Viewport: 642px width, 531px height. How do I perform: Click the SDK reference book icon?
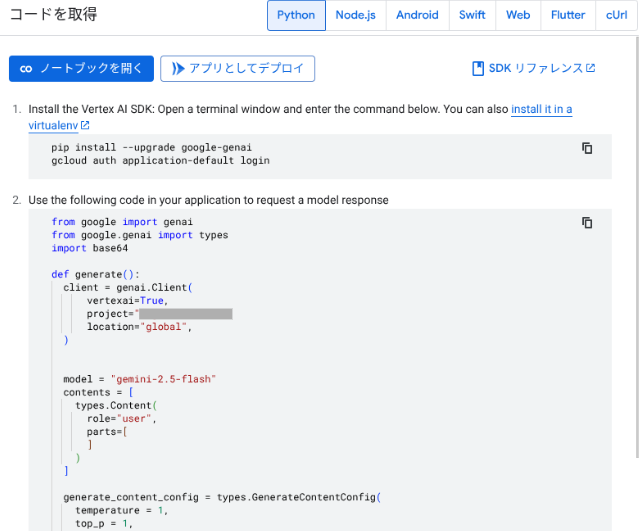[x=478, y=68]
